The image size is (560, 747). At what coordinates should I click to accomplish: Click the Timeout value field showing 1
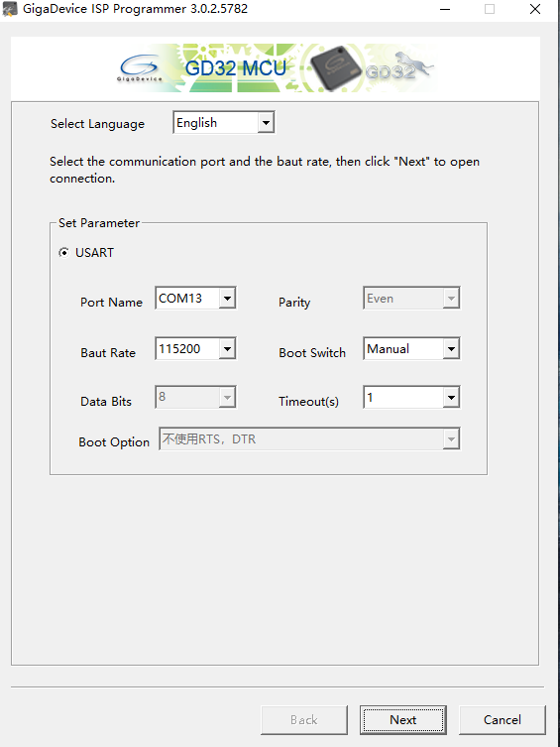(403, 398)
